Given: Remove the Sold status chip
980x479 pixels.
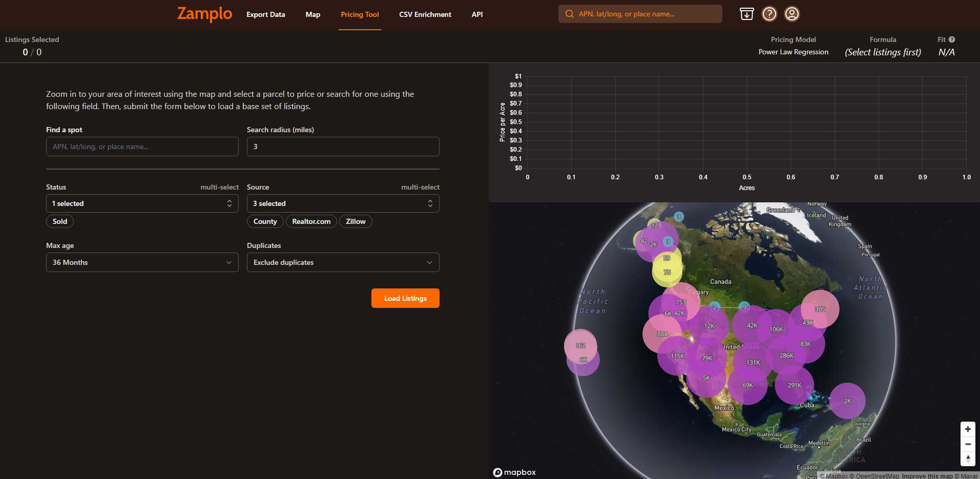Looking at the screenshot, I should (x=60, y=221).
